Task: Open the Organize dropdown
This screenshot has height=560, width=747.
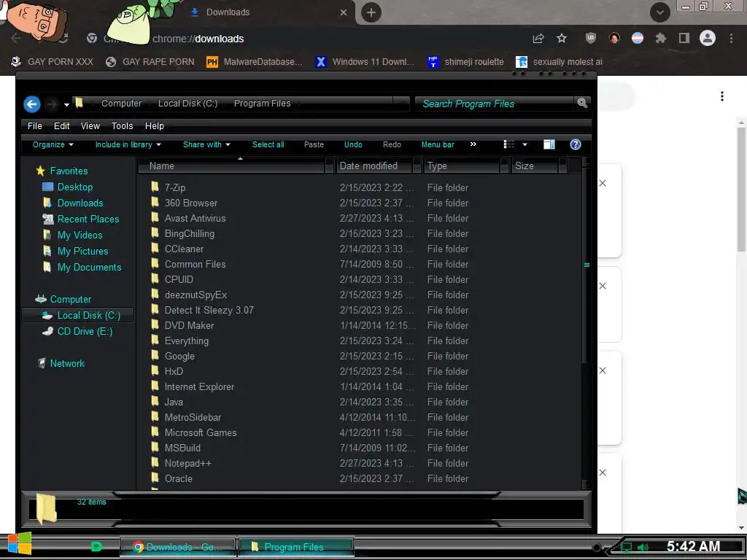Action: (53, 145)
